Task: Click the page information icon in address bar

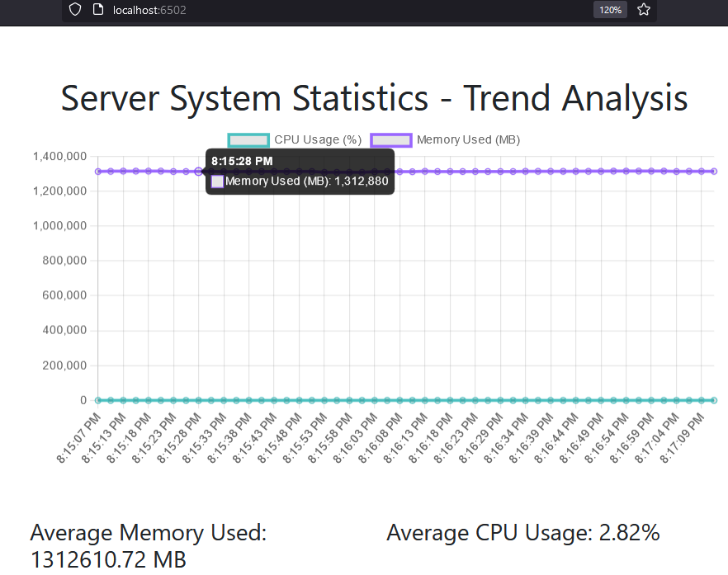Action: (97, 9)
